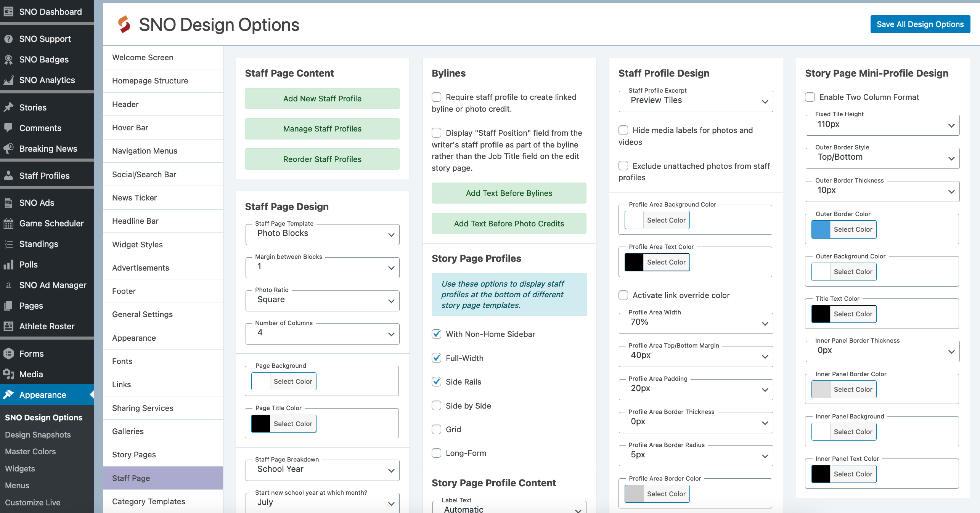Click the Polls bar chart icon
The width and height of the screenshot is (980, 513).
point(8,265)
